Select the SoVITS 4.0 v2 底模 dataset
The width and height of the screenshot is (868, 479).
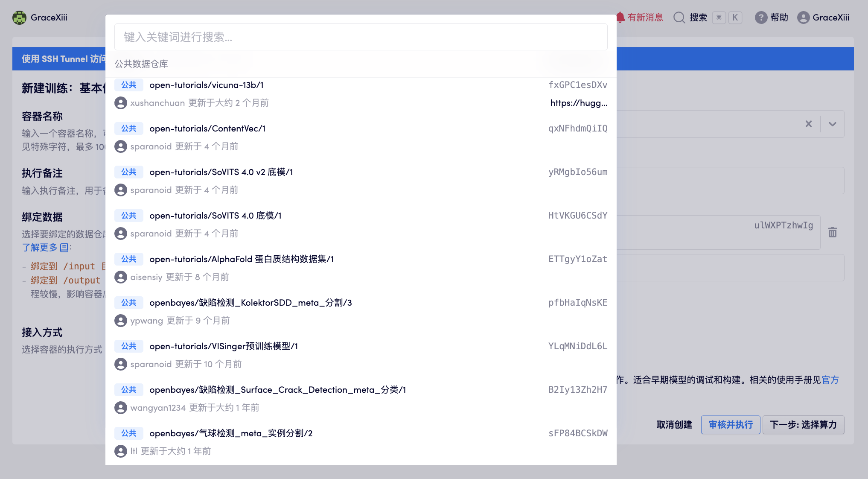(221, 172)
